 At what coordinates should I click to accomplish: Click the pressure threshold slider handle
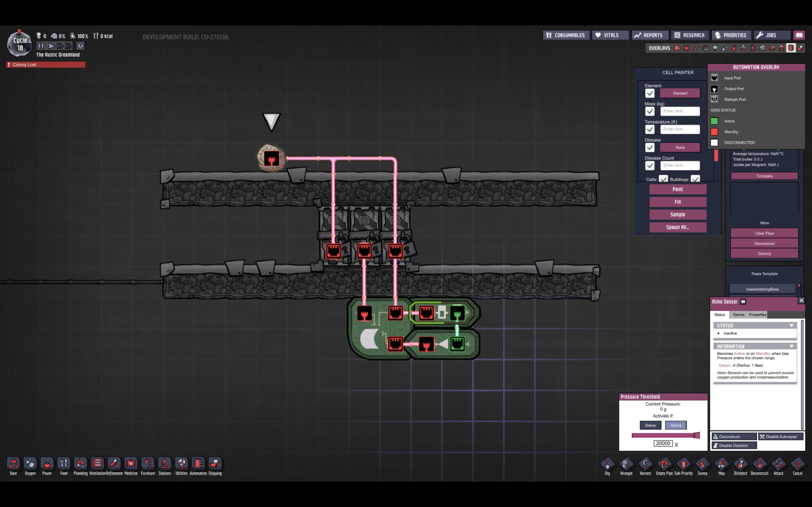(x=696, y=435)
